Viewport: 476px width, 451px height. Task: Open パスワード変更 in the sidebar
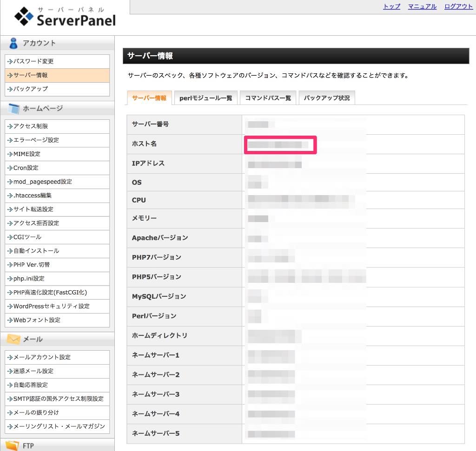(33, 61)
